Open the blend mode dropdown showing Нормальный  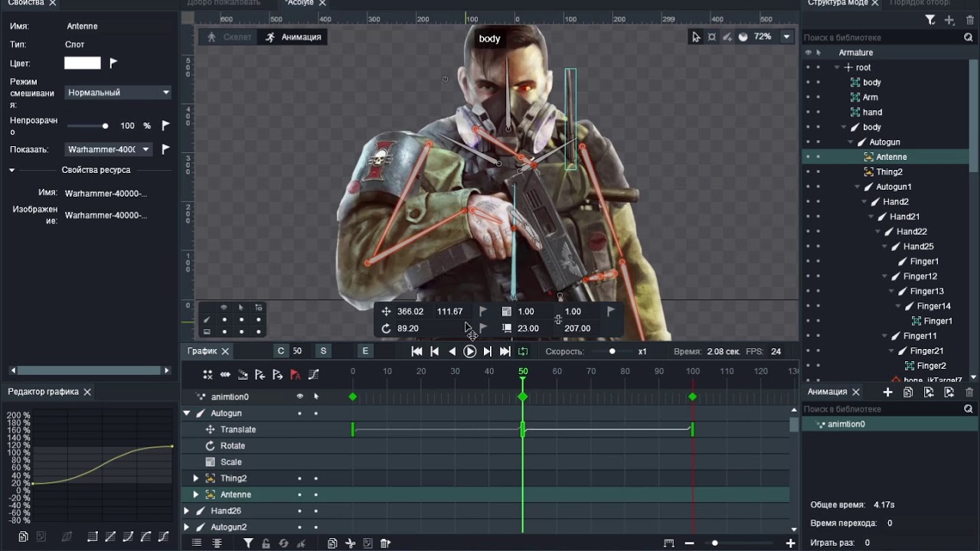[x=118, y=93]
